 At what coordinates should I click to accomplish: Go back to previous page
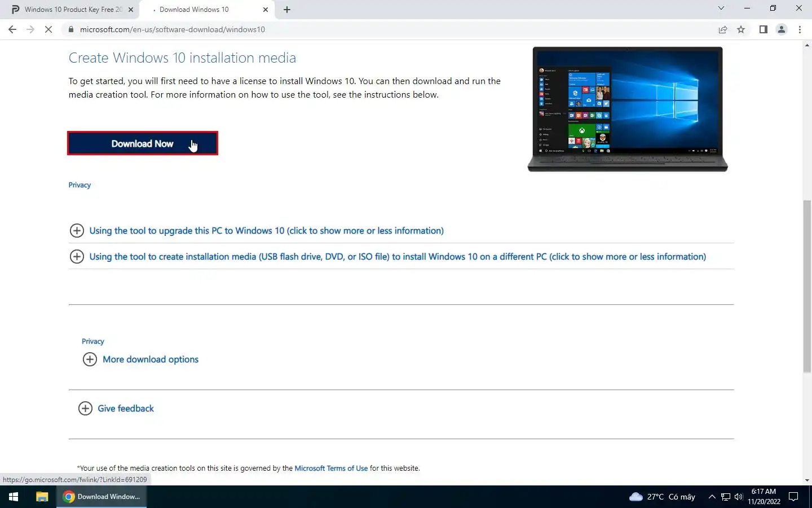pos(12,29)
